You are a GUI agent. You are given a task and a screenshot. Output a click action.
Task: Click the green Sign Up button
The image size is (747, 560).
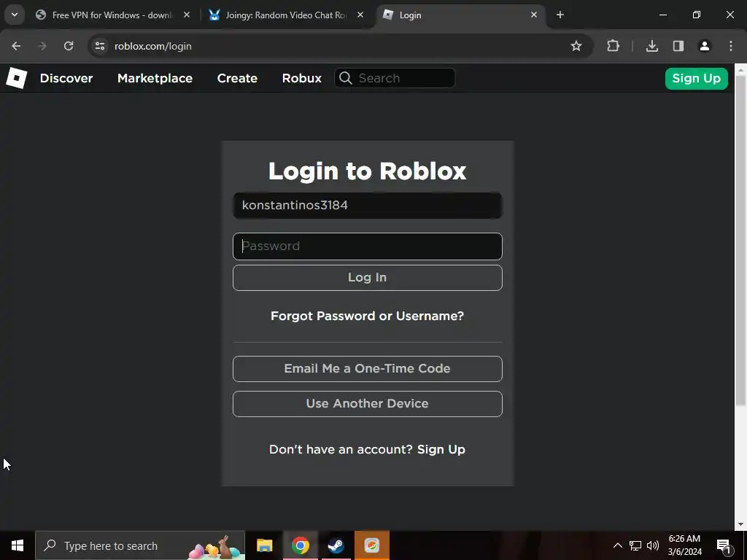click(x=697, y=79)
